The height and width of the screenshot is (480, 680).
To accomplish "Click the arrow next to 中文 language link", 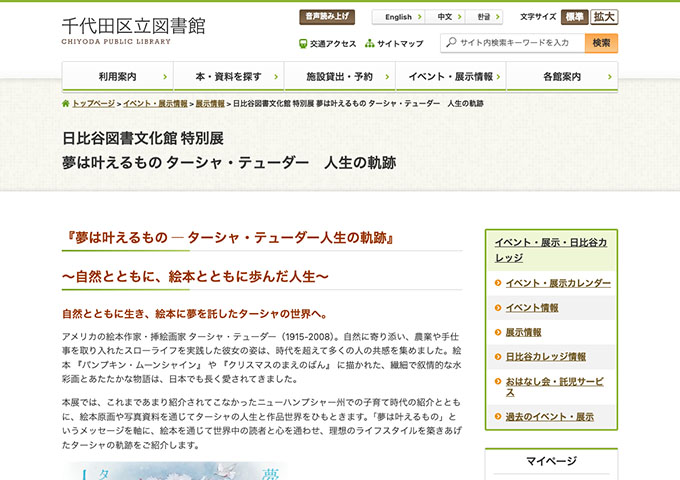I will click(459, 17).
